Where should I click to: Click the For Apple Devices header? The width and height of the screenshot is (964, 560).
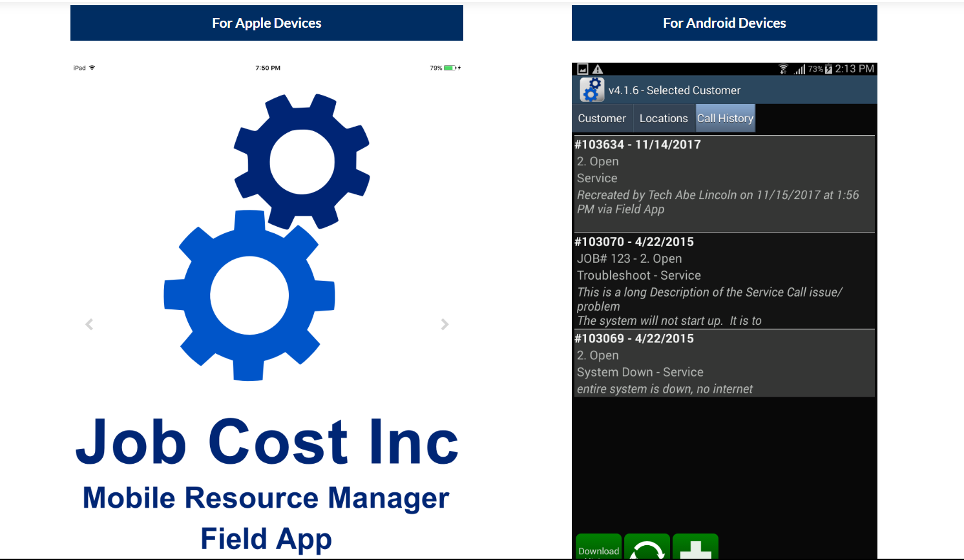266,23
